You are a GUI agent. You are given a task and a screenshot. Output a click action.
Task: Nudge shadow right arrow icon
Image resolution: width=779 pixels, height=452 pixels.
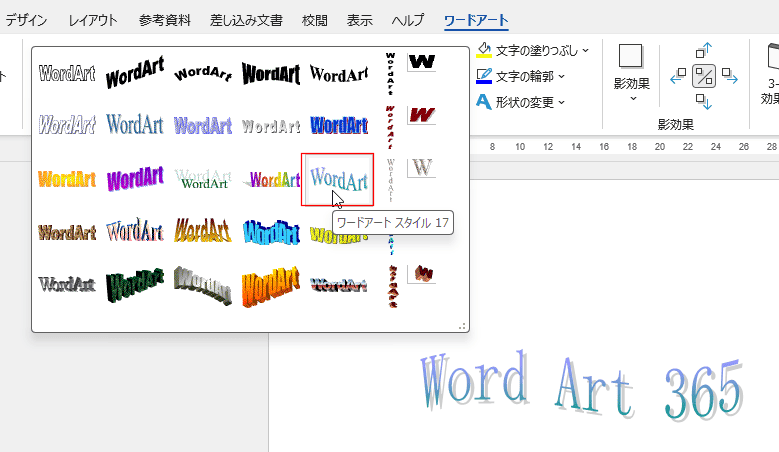point(730,75)
